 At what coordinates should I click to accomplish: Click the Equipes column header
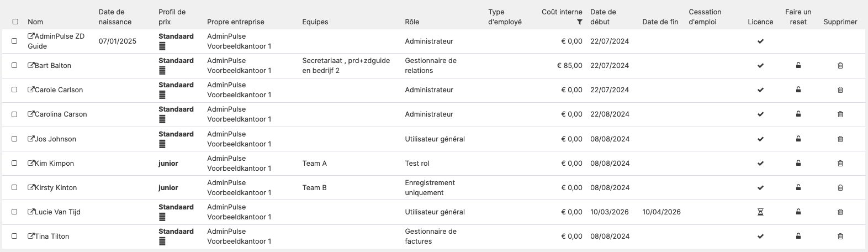(x=315, y=22)
